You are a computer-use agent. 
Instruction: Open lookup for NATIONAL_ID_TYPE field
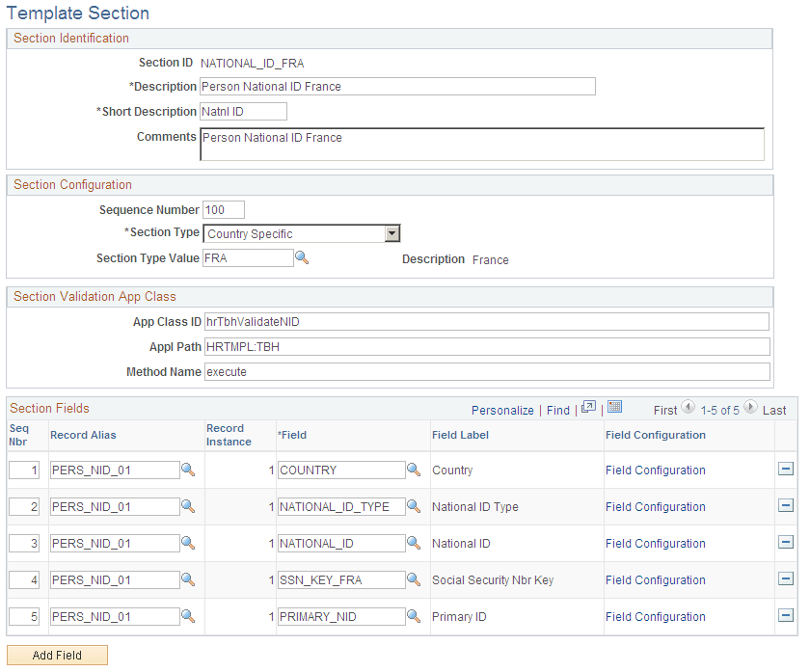click(414, 506)
